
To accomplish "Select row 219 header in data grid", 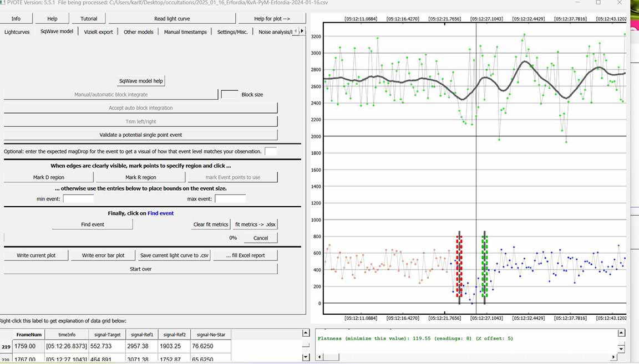I will 6,346.
